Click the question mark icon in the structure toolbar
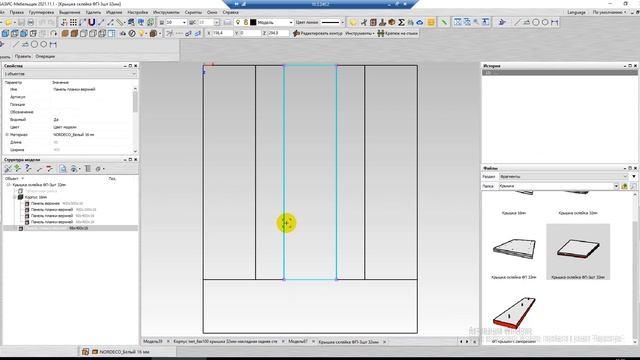 (28, 168)
